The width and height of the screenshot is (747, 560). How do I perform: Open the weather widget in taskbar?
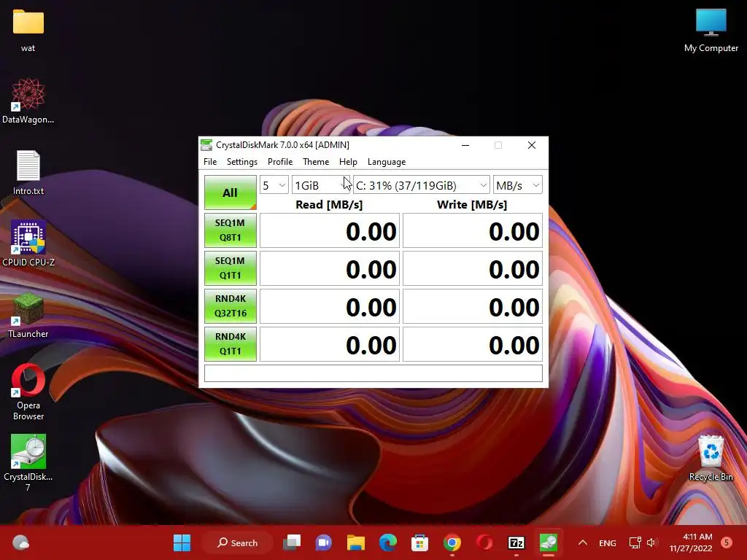20,542
